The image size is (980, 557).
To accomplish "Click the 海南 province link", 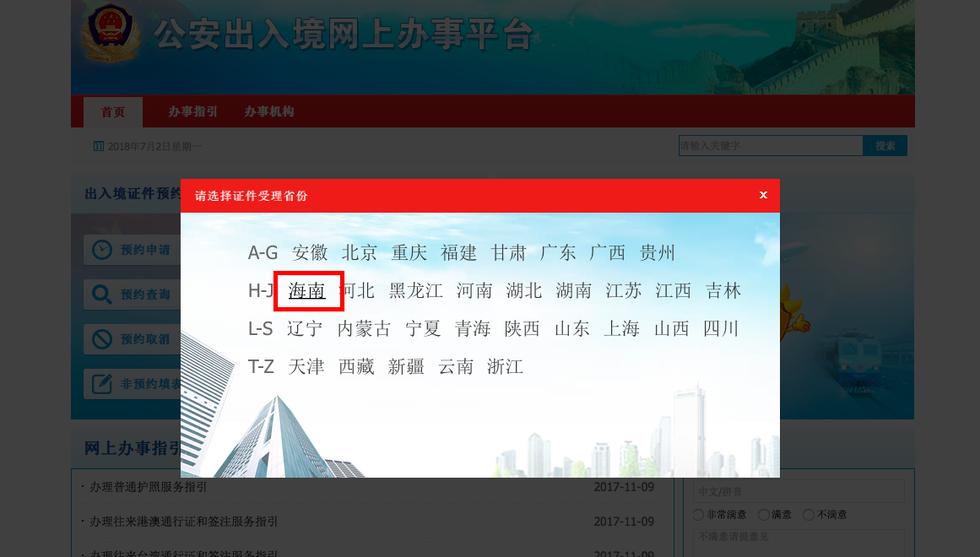I will click(307, 290).
